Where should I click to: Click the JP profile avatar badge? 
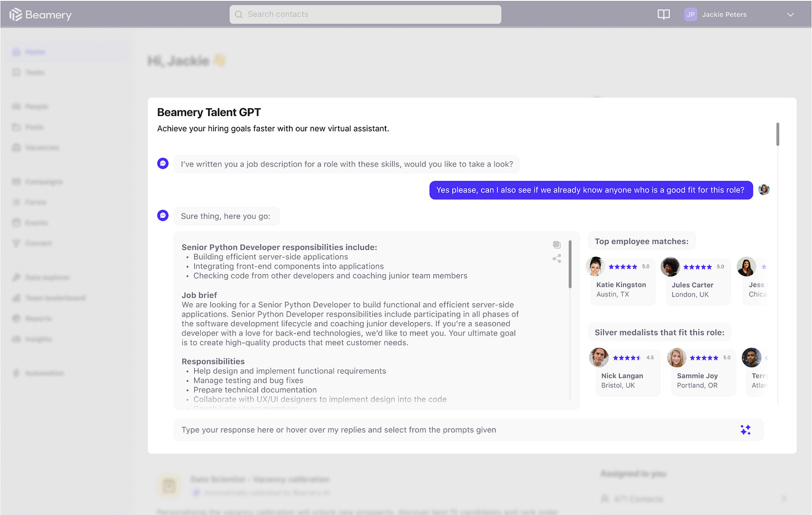(690, 14)
